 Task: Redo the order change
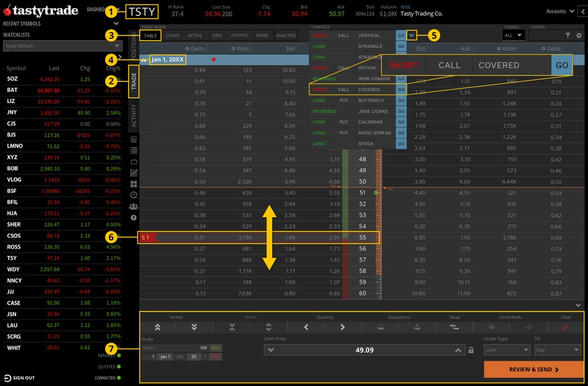tap(528, 327)
